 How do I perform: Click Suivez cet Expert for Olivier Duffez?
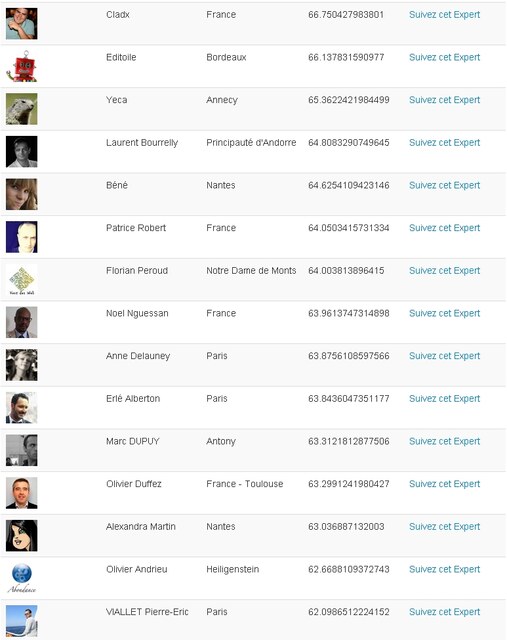tap(445, 484)
